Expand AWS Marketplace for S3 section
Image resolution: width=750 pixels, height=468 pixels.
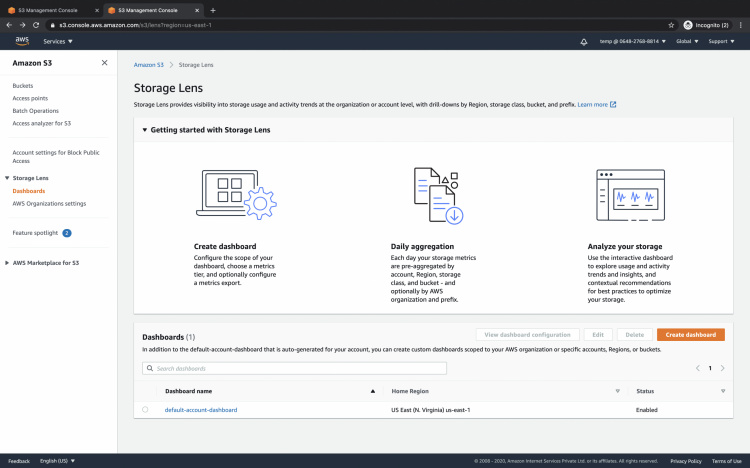point(8,263)
